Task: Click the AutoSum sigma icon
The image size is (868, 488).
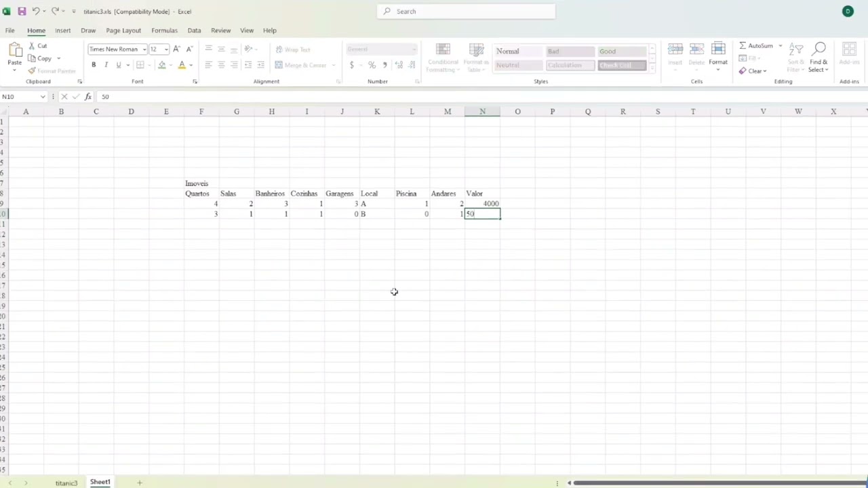Action: pyautogui.click(x=743, y=45)
